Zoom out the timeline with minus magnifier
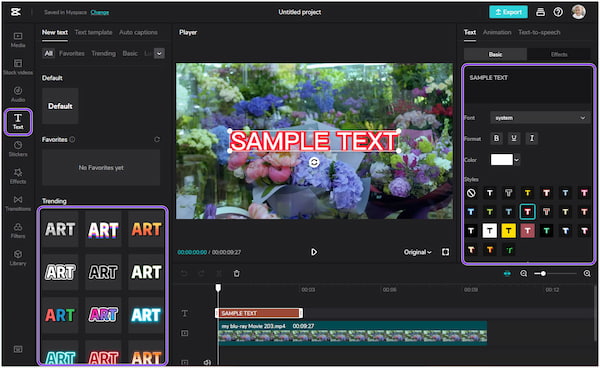600x368 pixels. pos(523,274)
